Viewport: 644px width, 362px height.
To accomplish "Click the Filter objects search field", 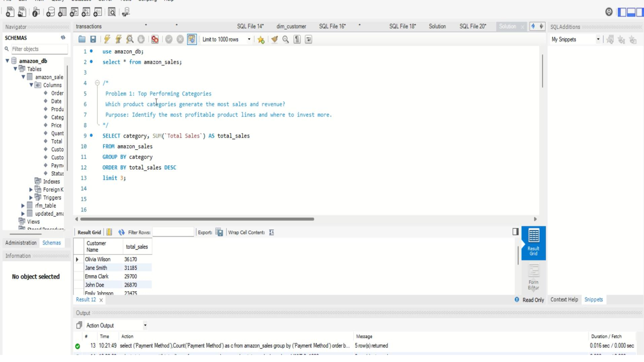I will (39, 49).
